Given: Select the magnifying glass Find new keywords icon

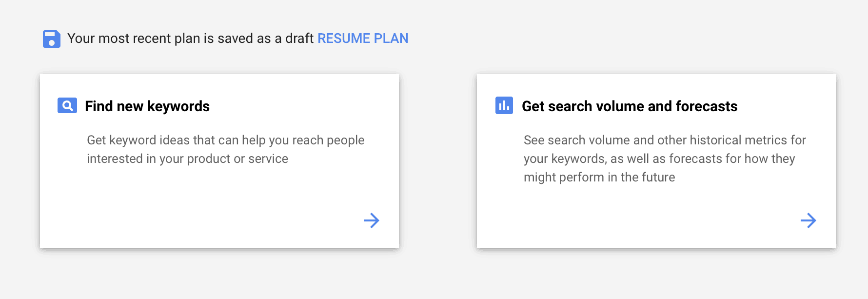Looking at the screenshot, I should pyautogui.click(x=67, y=105).
